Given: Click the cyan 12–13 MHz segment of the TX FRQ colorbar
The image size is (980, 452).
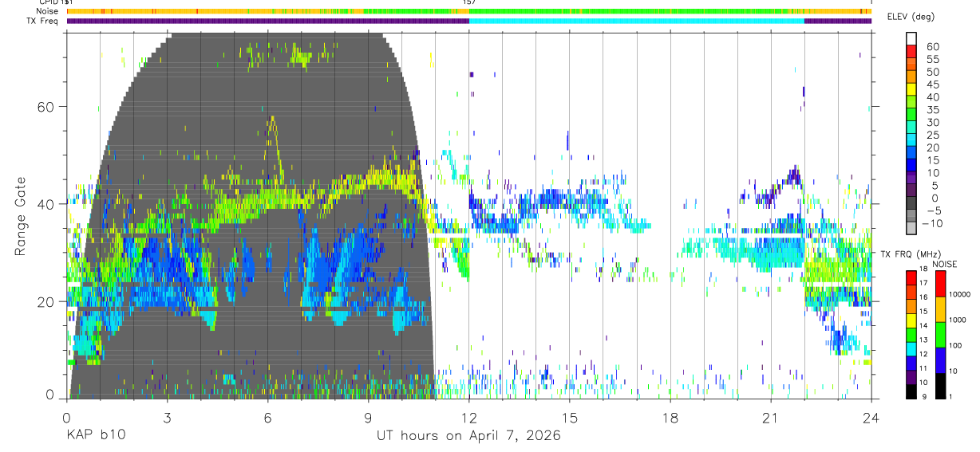Looking at the screenshot, I should [911, 348].
